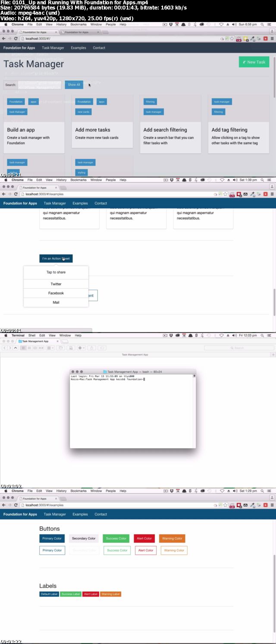Image resolution: width=276 pixels, height=644 pixels.
Task: Switch Finder to list view
Action: (x=29, y=348)
